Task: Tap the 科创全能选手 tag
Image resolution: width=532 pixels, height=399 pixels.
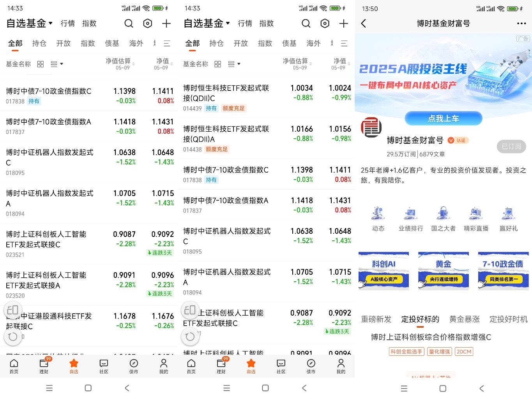Action: point(407,351)
